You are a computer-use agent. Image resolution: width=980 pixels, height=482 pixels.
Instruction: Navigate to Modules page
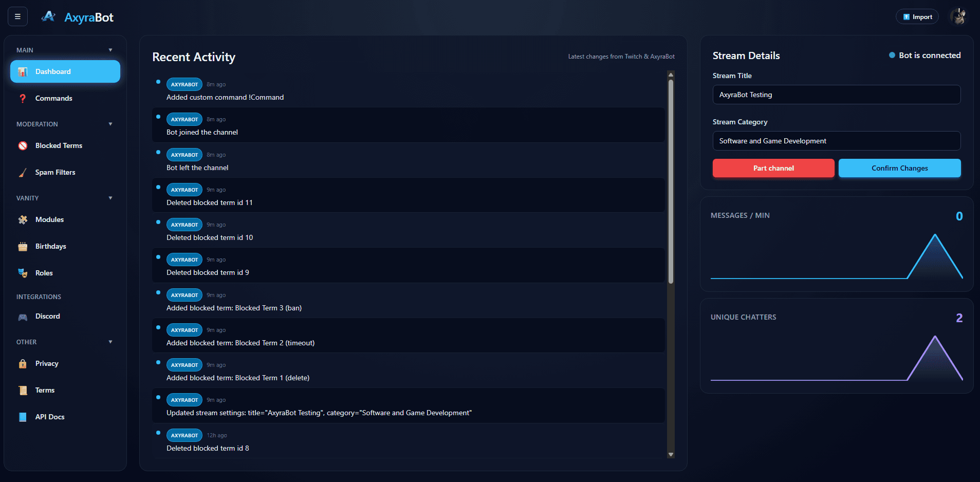click(65, 219)
